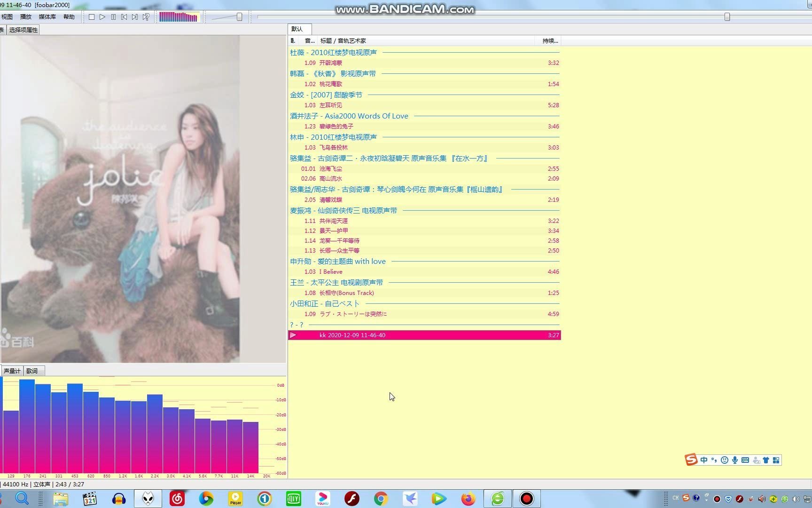The height and width of the screenshot is (508, 812).
Task: Select the track 清箏戏蝶
Action: click(424, 199)
